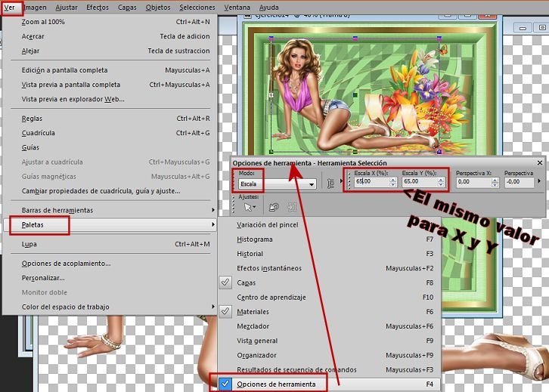Expand Barras de herramientas submenu
Screen dimensions: 549x392
[x=109, y=210]
